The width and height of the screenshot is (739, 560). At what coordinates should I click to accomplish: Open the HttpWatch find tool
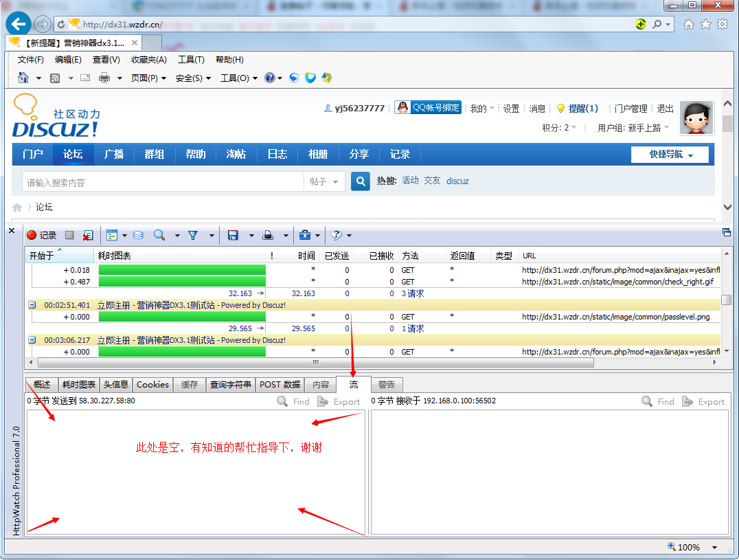[x=159, y=235]
